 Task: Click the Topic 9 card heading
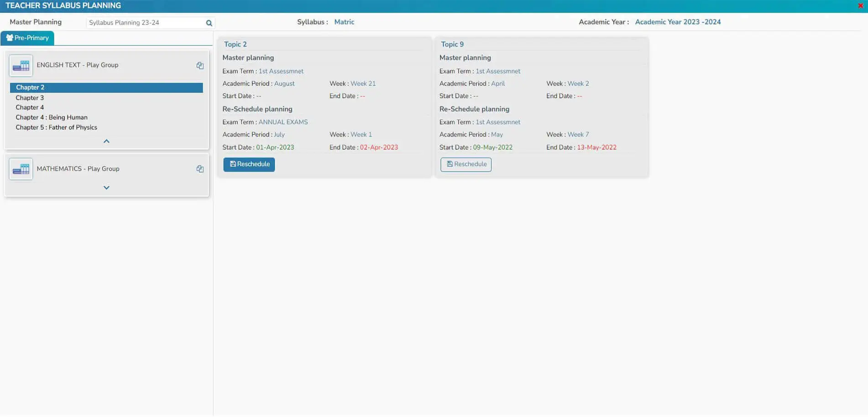(x=452, y=44)
